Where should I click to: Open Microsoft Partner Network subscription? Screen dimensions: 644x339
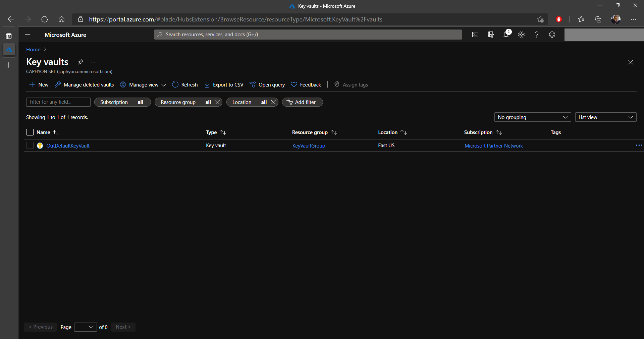click(x=493, y=146)
